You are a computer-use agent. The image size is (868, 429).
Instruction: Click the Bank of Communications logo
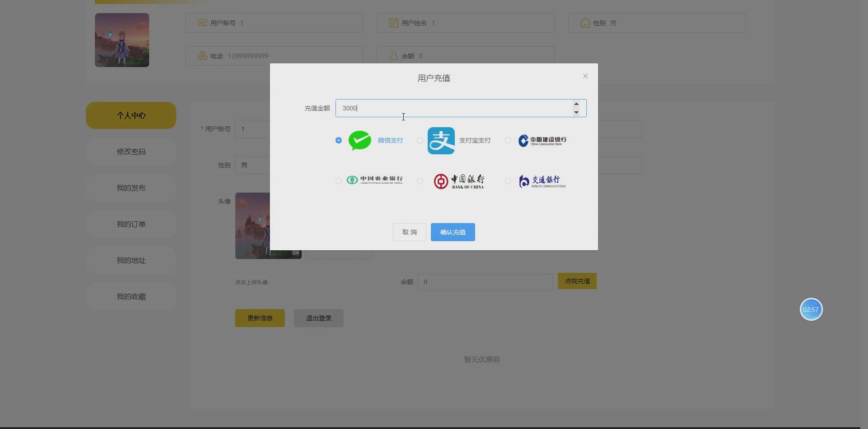(542, 181)
